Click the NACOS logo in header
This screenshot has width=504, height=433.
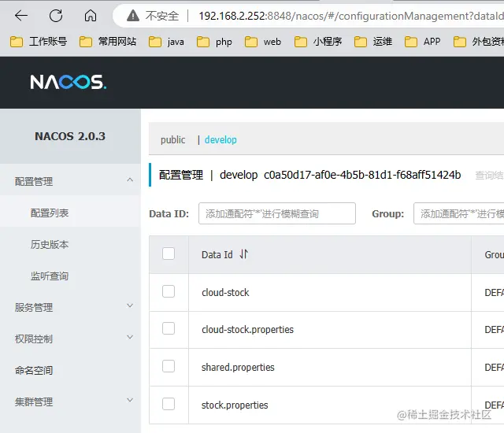click(69, 82)
